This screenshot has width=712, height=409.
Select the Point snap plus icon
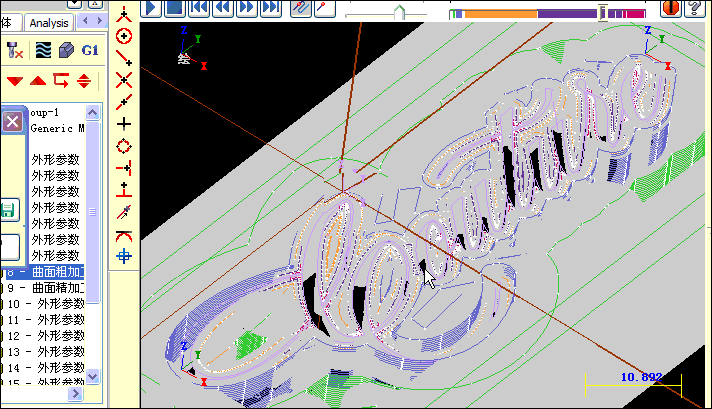coord(124,123)
